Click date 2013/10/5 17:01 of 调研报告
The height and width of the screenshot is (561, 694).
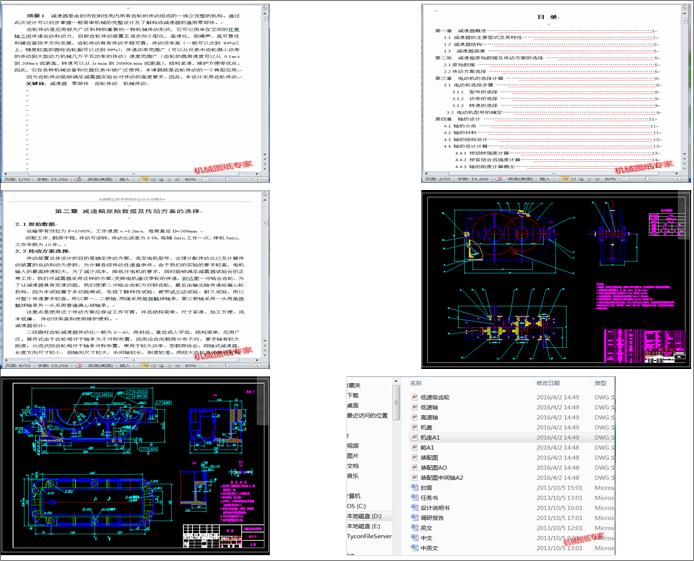coord(559,518)
